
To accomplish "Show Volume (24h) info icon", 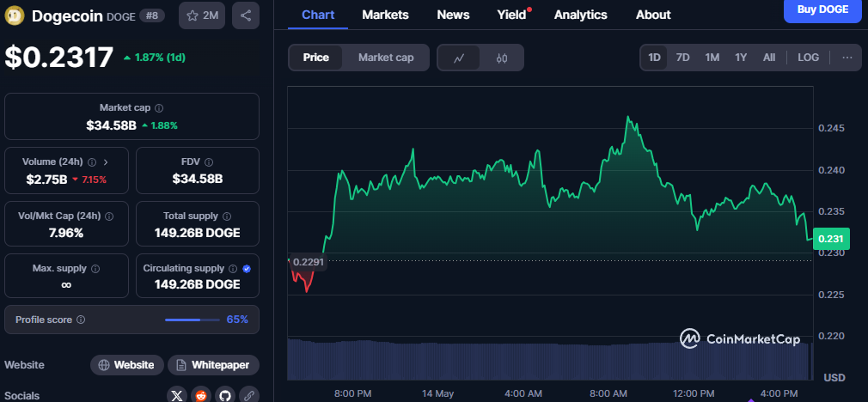I will tap(92, 162).
